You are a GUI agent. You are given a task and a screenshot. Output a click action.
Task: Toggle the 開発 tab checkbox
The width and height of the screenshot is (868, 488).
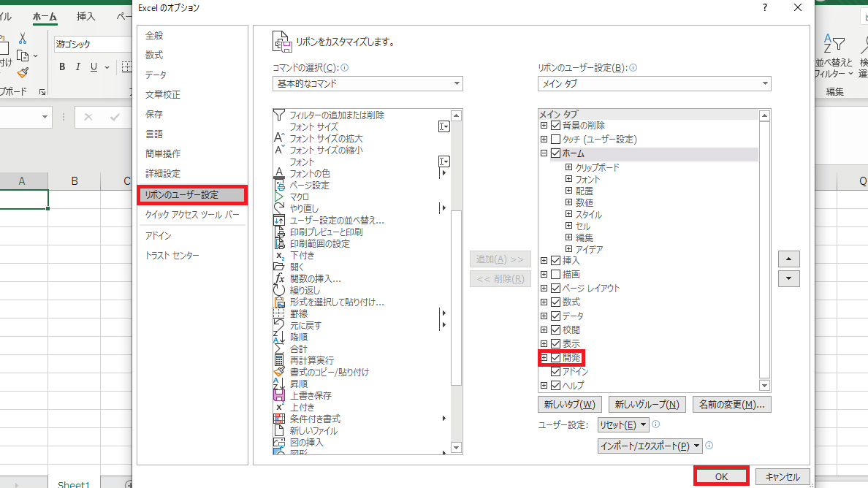[x=556, y=358]
